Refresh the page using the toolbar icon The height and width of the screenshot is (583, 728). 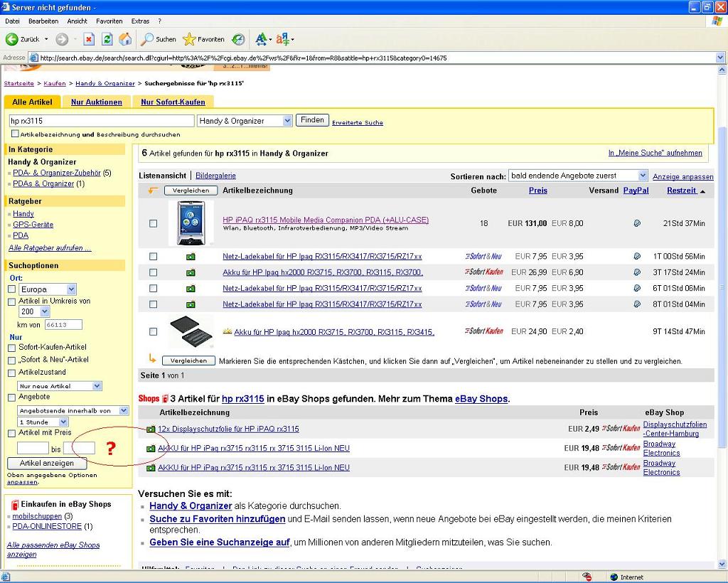click(107, 39)
